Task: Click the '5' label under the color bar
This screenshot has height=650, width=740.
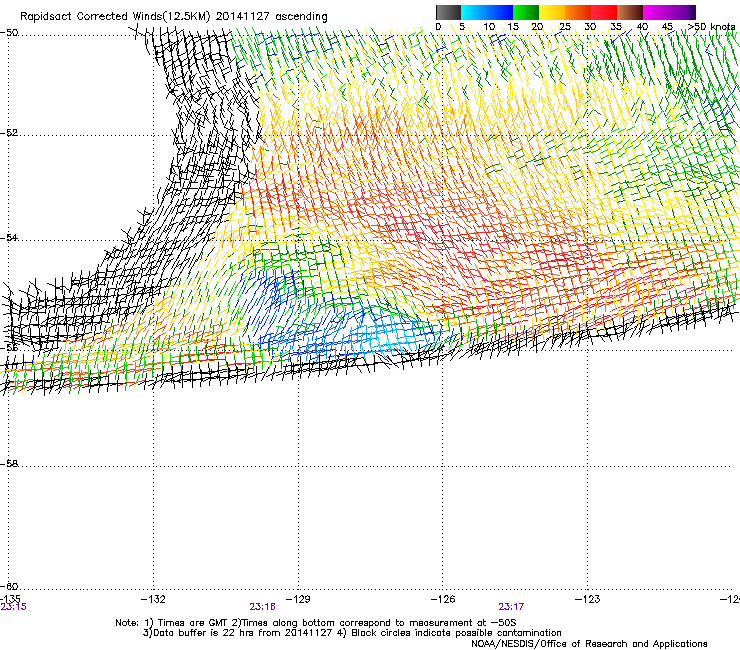Action: [462, 27]
